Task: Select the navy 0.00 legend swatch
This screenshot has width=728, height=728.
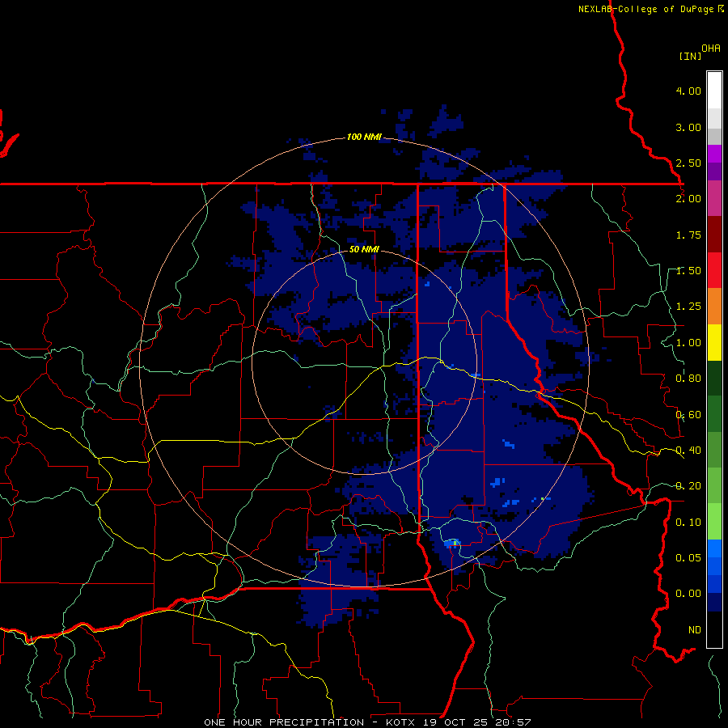Action: [x=714, y=603]
